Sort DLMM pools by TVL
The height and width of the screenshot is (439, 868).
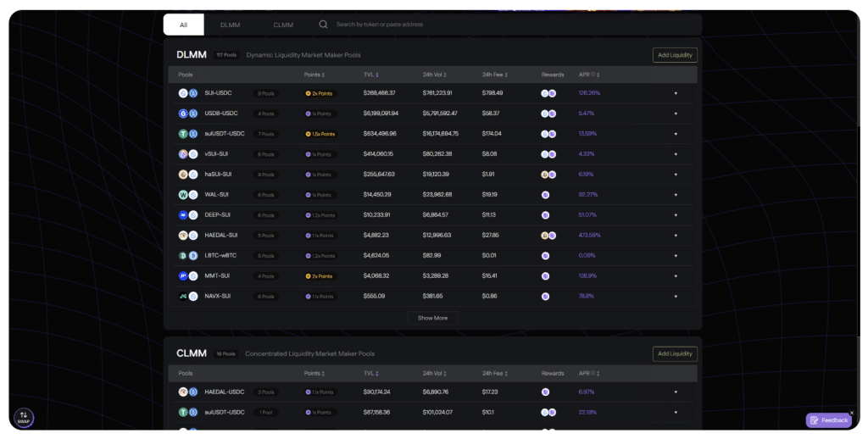(x=371, y=75)
